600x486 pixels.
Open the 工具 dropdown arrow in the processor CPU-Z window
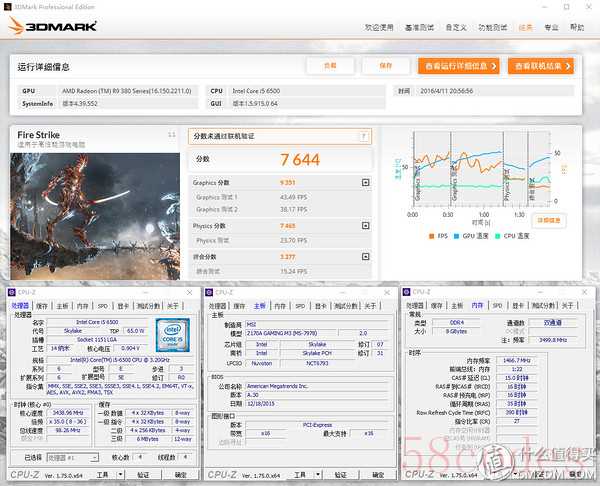click(x=120, y=475)
